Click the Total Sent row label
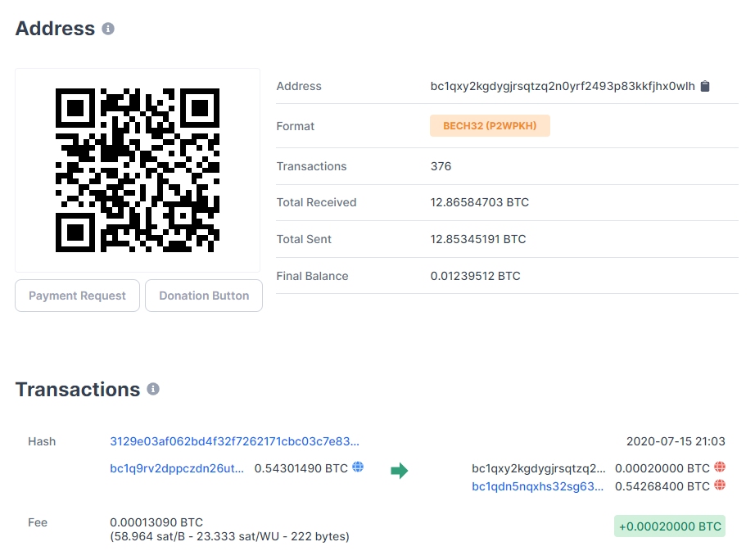The height and width of the screenshot is (560, 755). click(304, 239)
